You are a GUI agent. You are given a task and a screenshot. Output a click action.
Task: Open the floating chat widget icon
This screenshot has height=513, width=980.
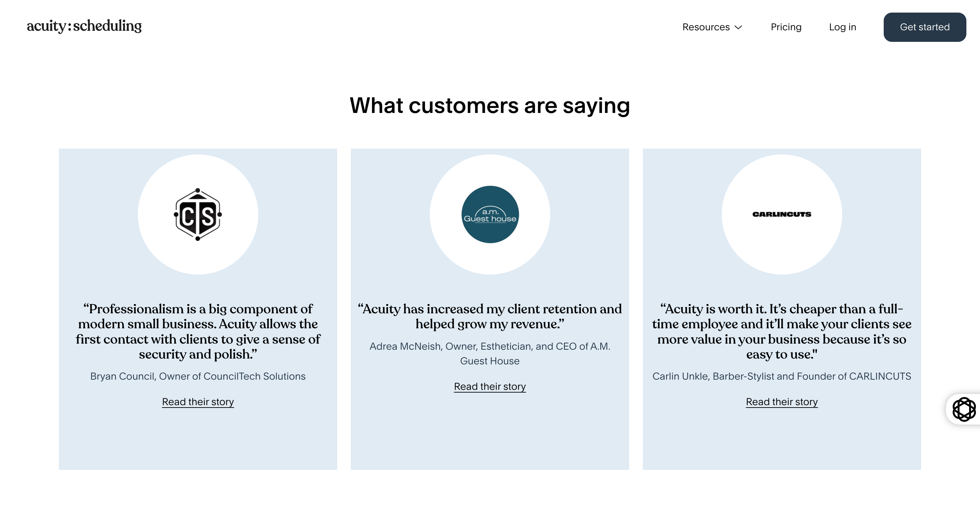[x=964, y=409]
